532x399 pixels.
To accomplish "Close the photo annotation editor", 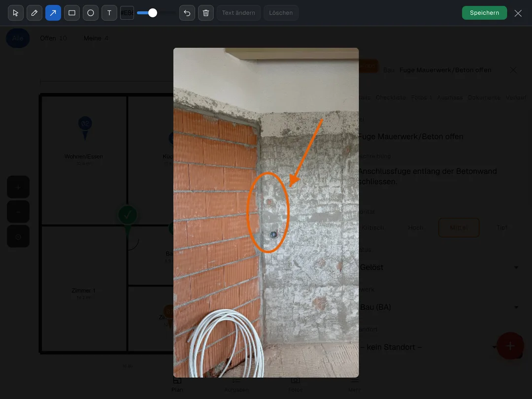I will tap(518, 13).
